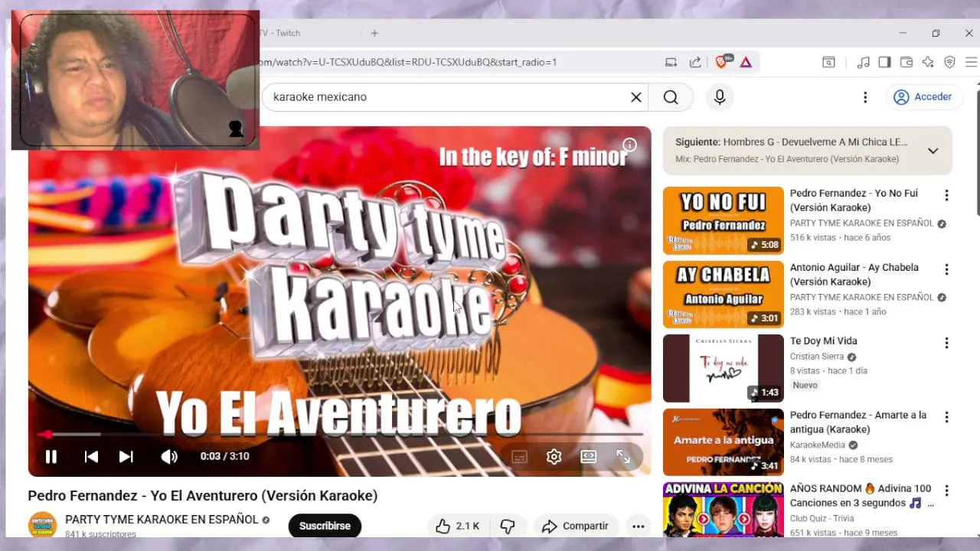
Task: Open options menu for 'Ay Chabela' video
Action: click(x=946, y=269)
